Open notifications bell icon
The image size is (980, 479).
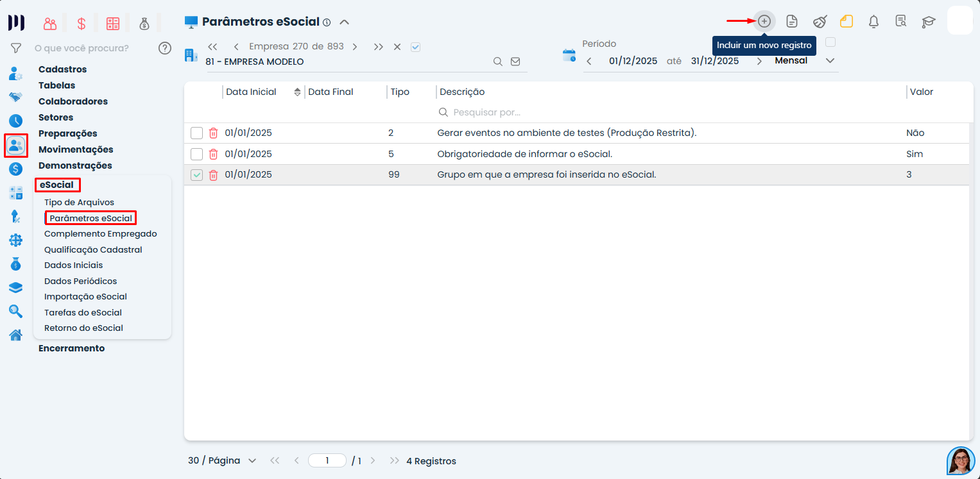tap(873, 21)
